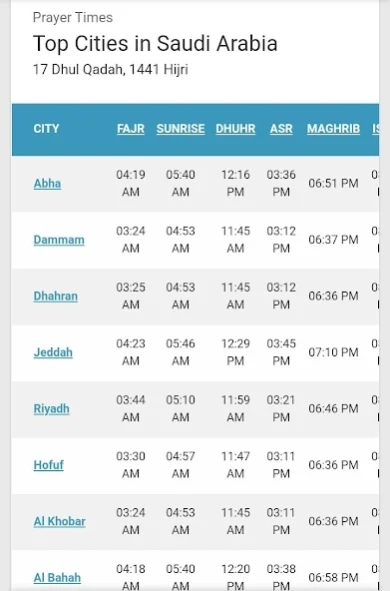Click the Top Cities in Saudi Arabia heading

coord(155,43)
